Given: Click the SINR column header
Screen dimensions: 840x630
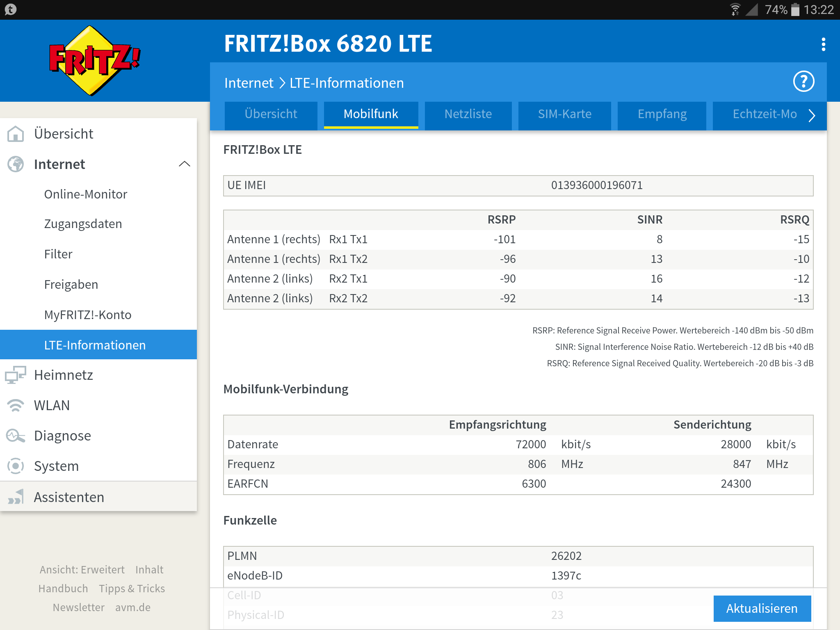Looking at the screenshot, I should 650,220.
